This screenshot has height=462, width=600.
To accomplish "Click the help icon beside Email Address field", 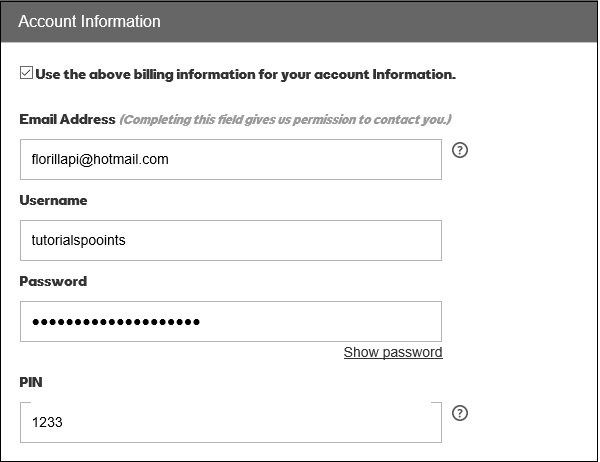I will pos(460,151).
